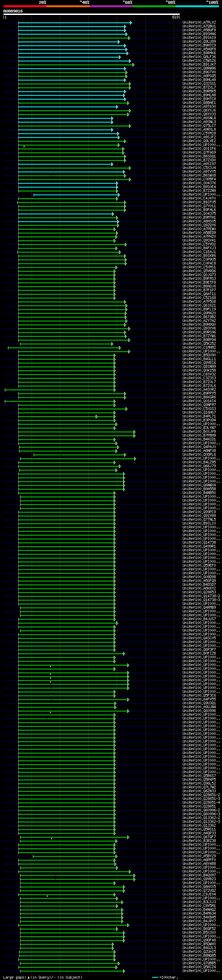Select the UniRef100_B9IFU5 hit
222x980 pixels.
click(x=199, y=202)
